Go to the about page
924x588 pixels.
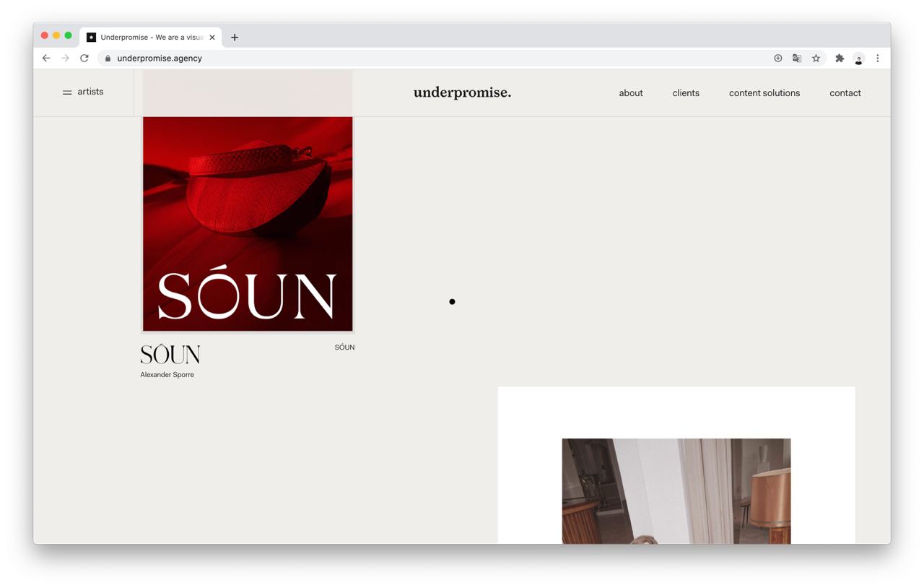pos(631,93)
